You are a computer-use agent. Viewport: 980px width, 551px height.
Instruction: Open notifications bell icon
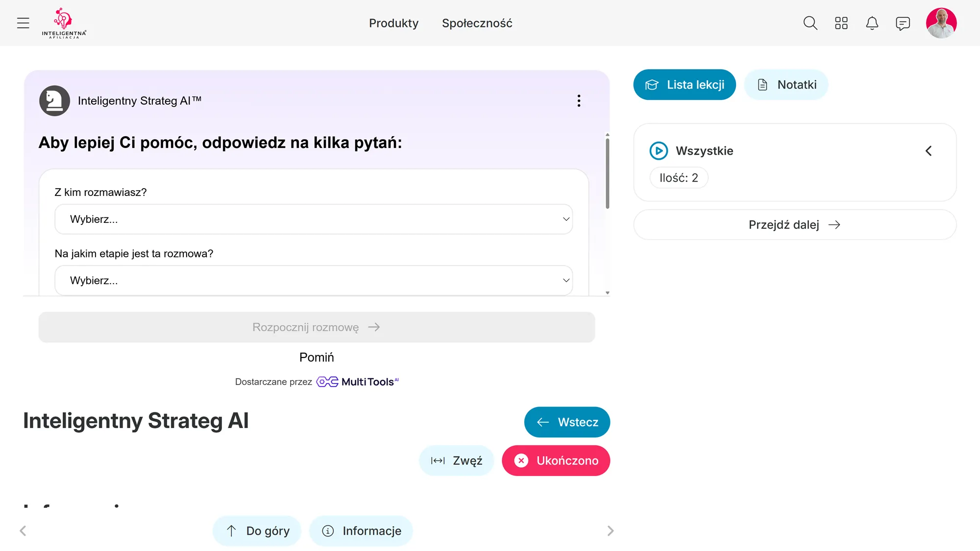tap(872, 23)
